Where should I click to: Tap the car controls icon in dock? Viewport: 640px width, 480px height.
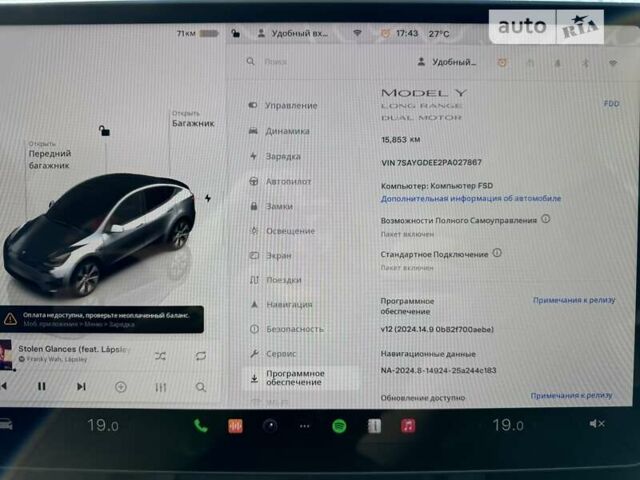click(6, 425)
